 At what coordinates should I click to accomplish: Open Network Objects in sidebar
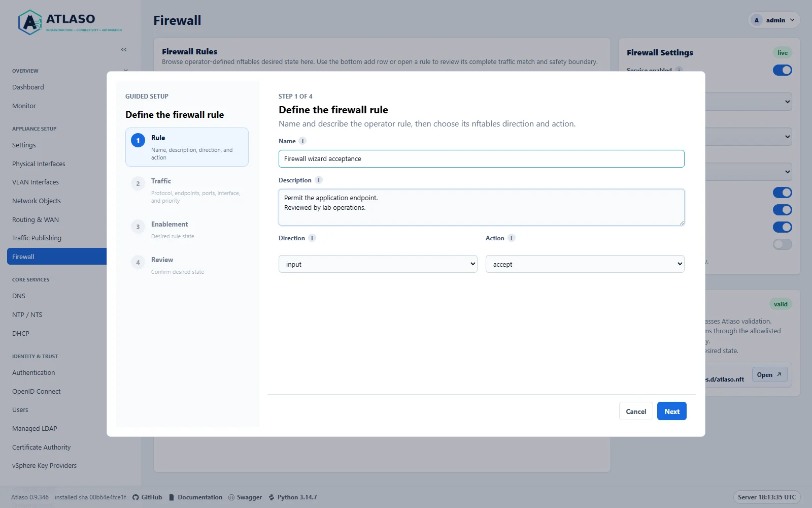pyautogui.click(x=37, y=201)
